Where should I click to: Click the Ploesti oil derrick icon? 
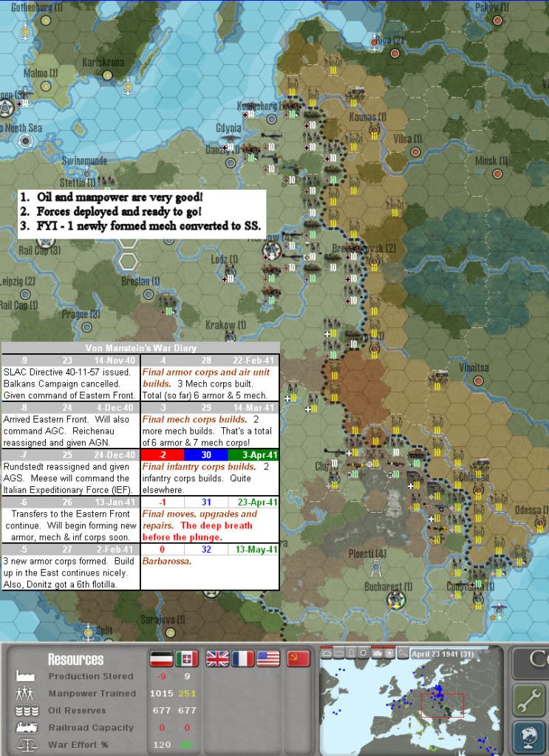pos(376,568)
